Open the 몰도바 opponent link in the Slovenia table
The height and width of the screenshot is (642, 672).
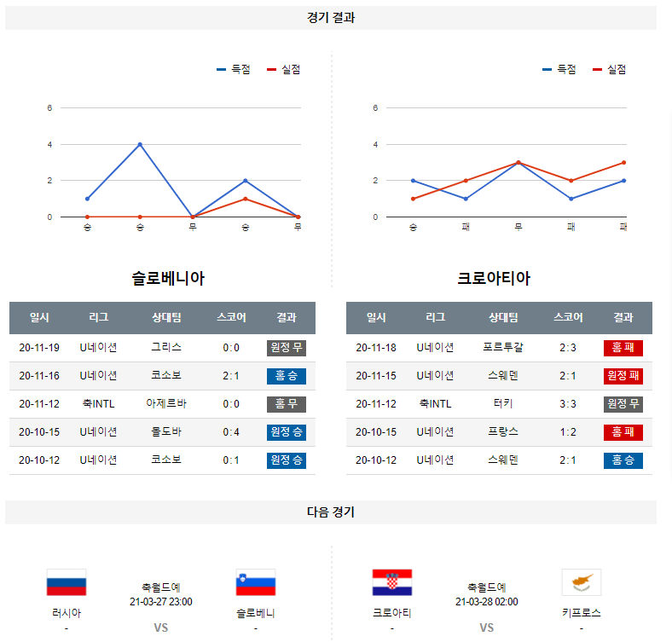click(166, 432)
